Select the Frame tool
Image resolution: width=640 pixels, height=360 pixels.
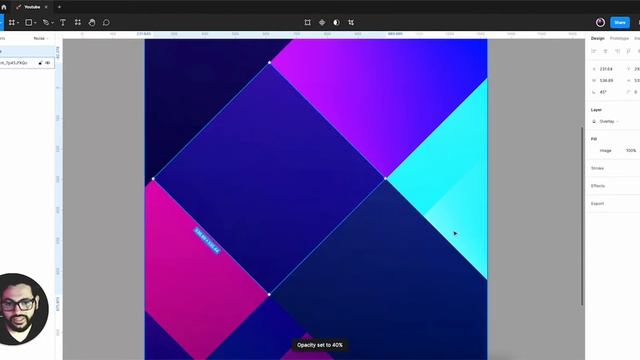12,22
